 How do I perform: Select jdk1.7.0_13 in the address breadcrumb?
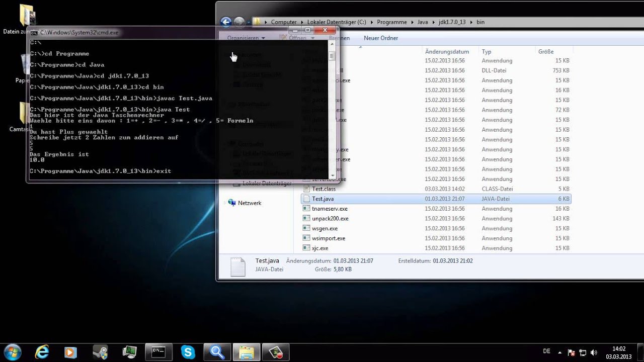coord(452,22)
